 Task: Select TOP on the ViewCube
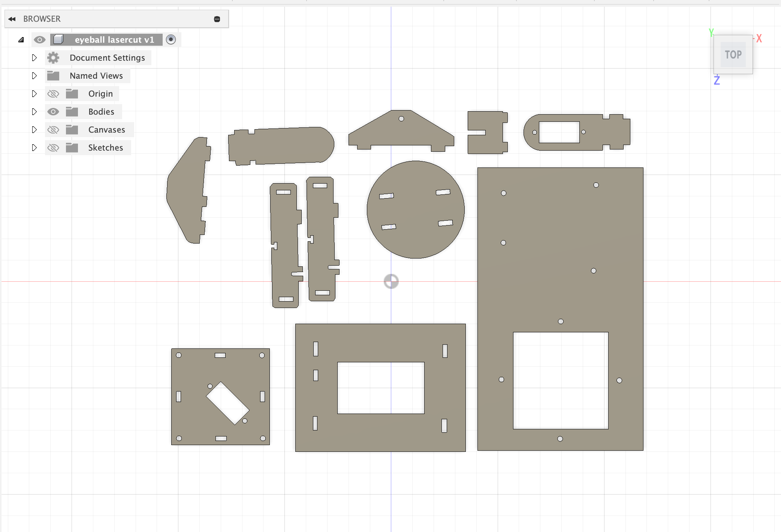tap(733, 55)
